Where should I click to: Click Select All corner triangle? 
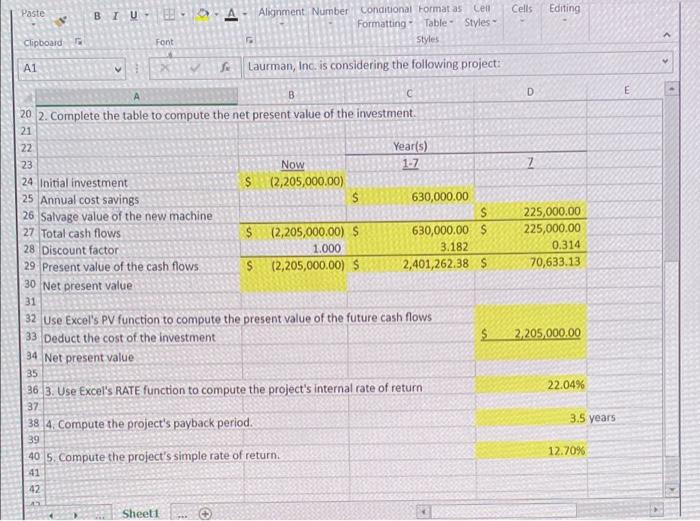(28, 96)
